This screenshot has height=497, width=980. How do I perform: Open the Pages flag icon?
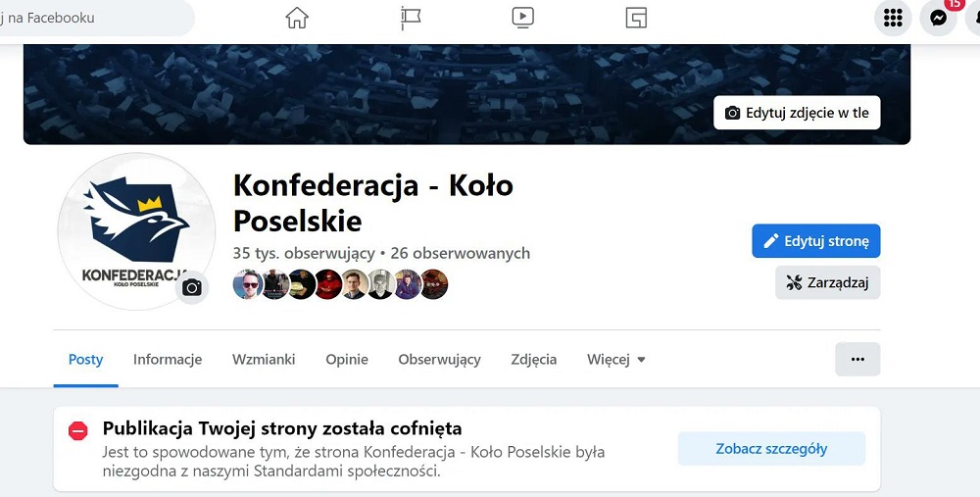tap(411, 18)
